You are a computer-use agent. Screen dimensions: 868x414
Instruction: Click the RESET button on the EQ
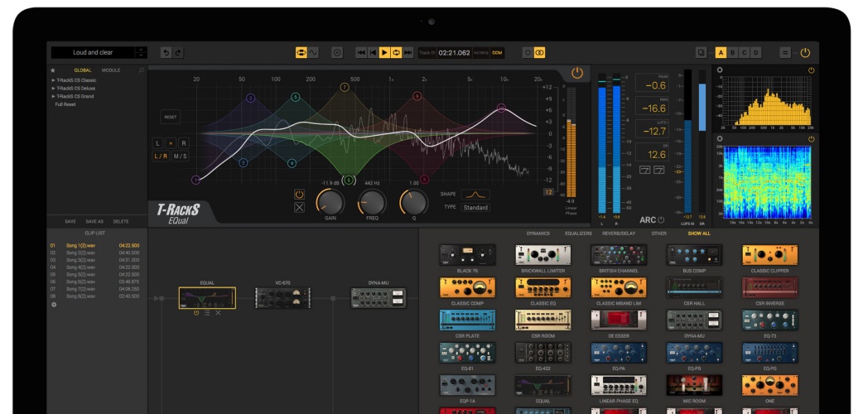[170, 118]
